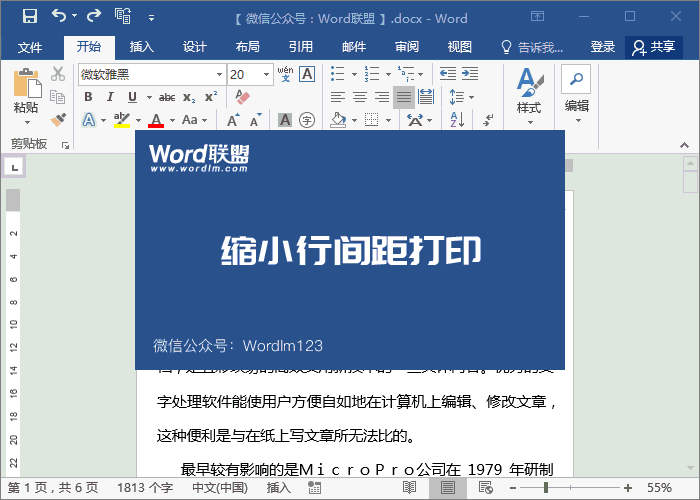Click the Copy icon
This screenshot has width=700, height=500.
coord(58,97)
